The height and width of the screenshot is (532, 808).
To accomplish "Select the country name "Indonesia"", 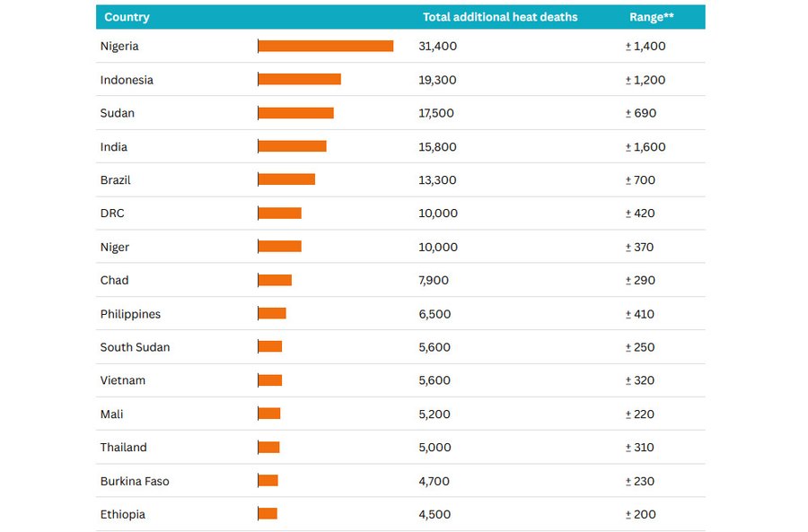I will [x=127, y=80].
